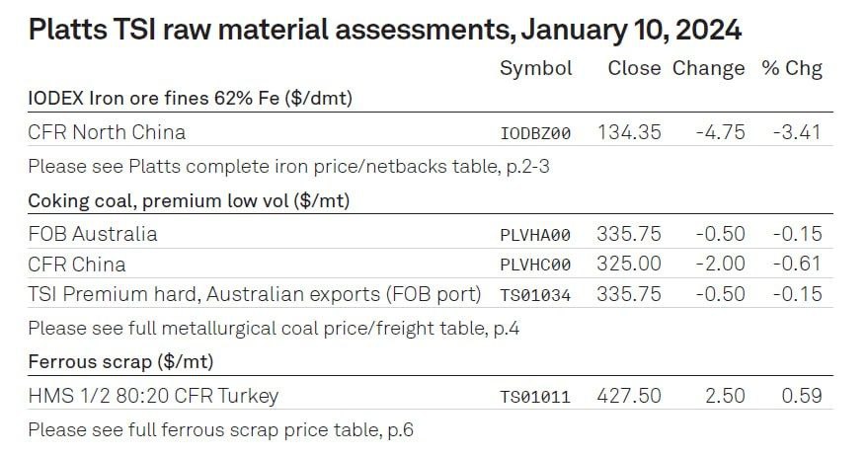Viewport: 868px width, 456px height.
Task: Click the TSI Premium hard Australian exports row
Action: point(431,294)
